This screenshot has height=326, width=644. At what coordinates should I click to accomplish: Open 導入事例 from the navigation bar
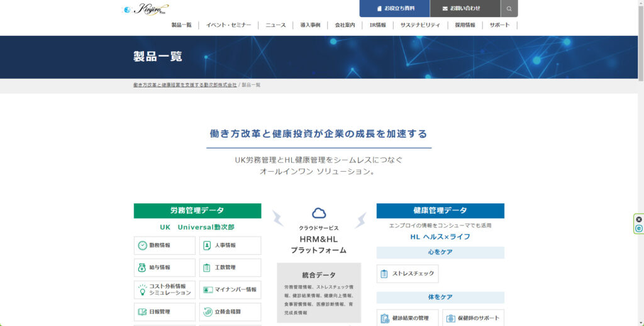[310, 25]
